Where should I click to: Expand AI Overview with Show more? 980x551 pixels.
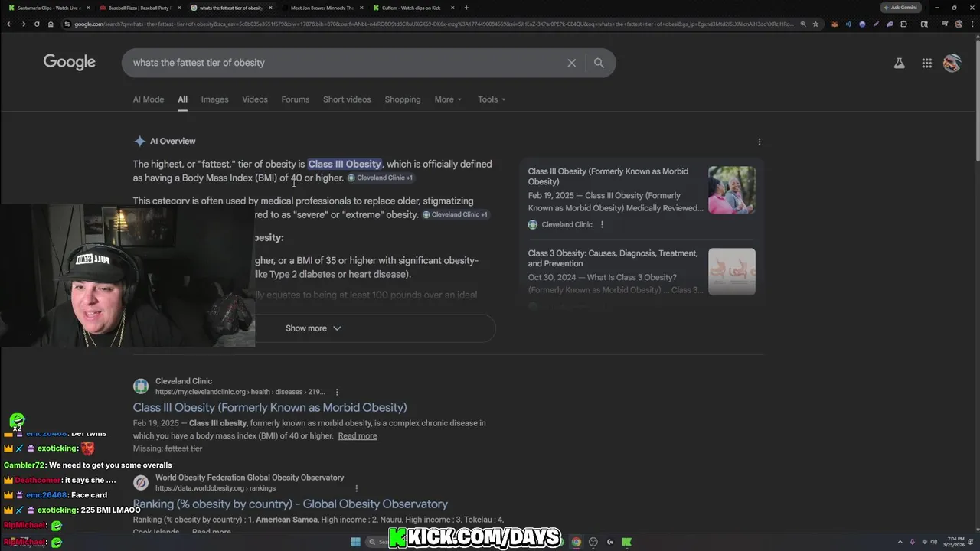click(313, 328)
